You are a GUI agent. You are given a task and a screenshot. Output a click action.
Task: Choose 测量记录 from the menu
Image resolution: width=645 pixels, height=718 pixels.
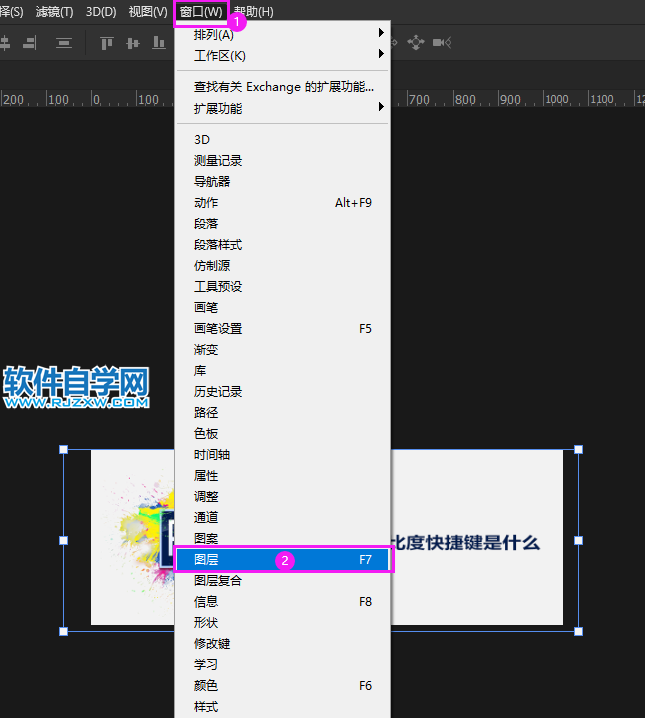282,160
